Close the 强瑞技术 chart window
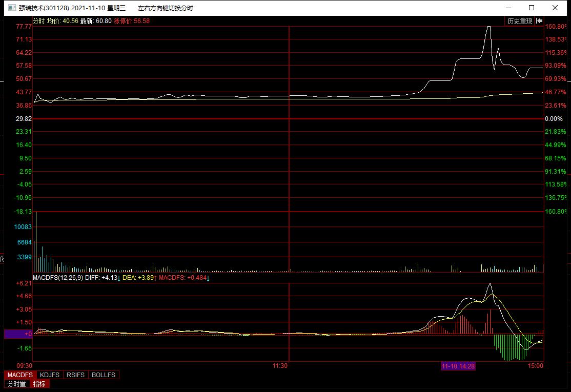 tap(556, 8)
